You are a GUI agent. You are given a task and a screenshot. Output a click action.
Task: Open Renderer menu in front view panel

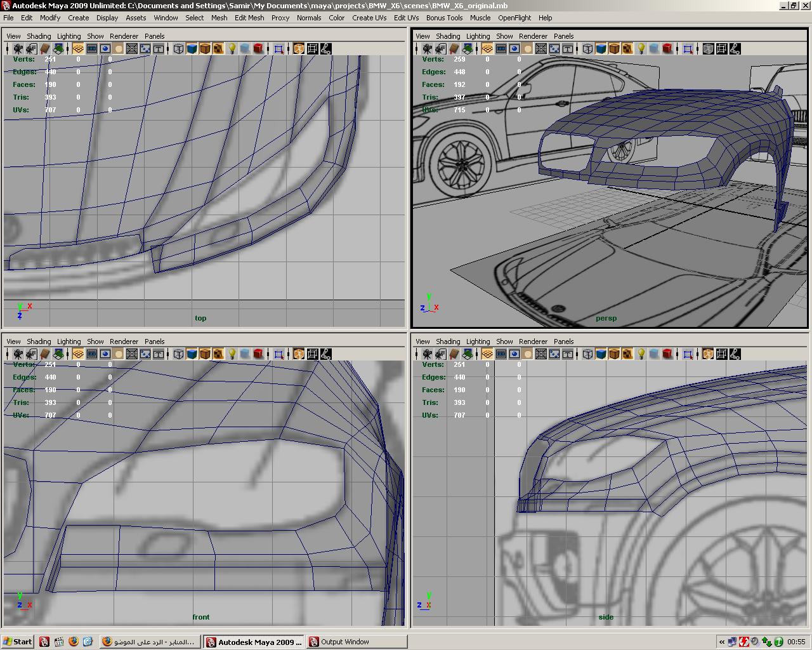coord(124,342)
